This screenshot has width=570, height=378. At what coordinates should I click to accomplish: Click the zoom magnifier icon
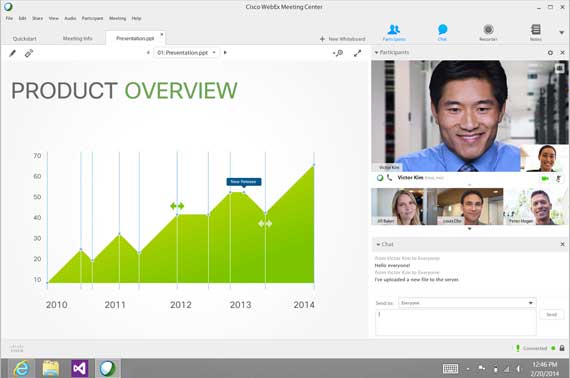338,53
